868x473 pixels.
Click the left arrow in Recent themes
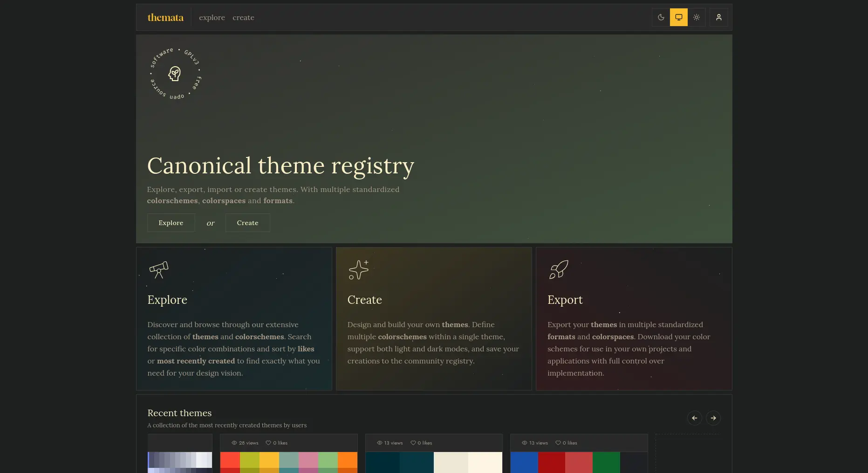point(695,418)
